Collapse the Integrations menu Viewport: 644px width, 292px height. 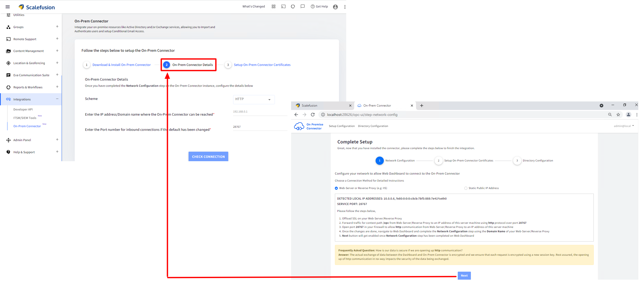[x=57, y=99]
